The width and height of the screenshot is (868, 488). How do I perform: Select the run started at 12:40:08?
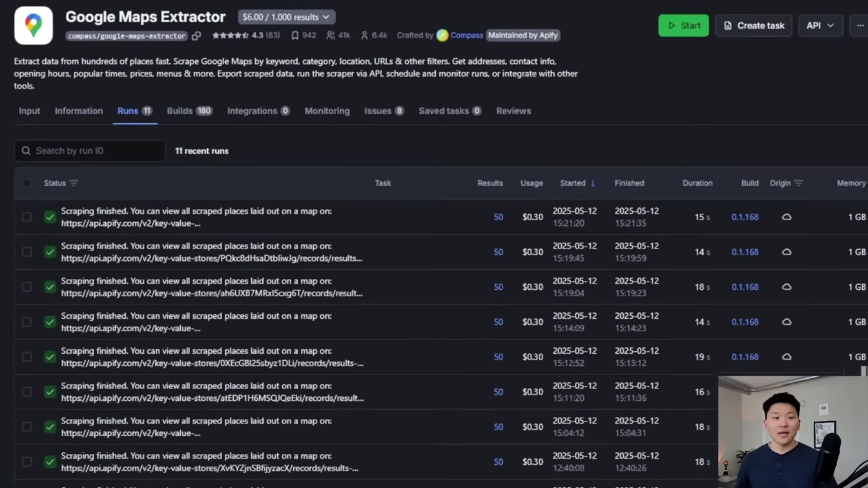26,462
